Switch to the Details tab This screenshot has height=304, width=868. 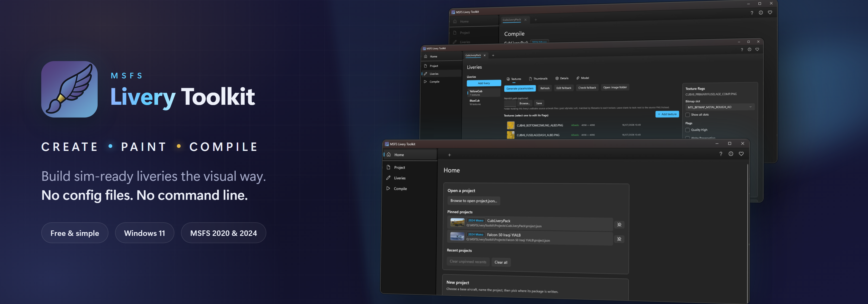coord(562,78)
